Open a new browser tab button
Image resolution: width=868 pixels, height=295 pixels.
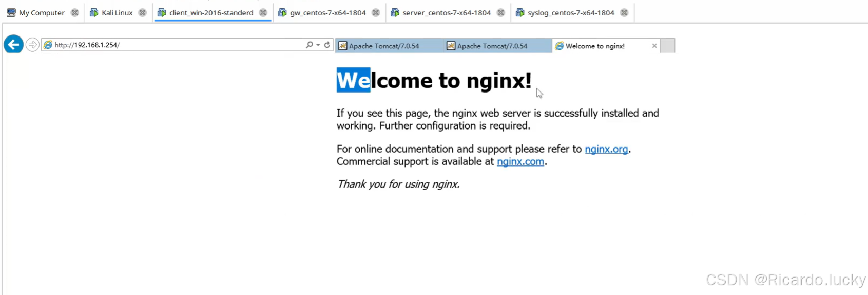click(x=667, y=46)
